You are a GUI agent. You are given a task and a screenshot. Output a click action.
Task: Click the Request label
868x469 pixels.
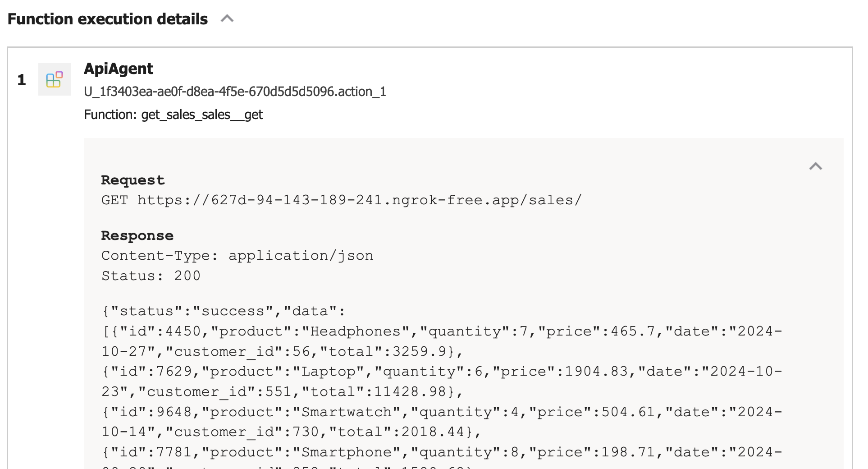tap(132, 179)
